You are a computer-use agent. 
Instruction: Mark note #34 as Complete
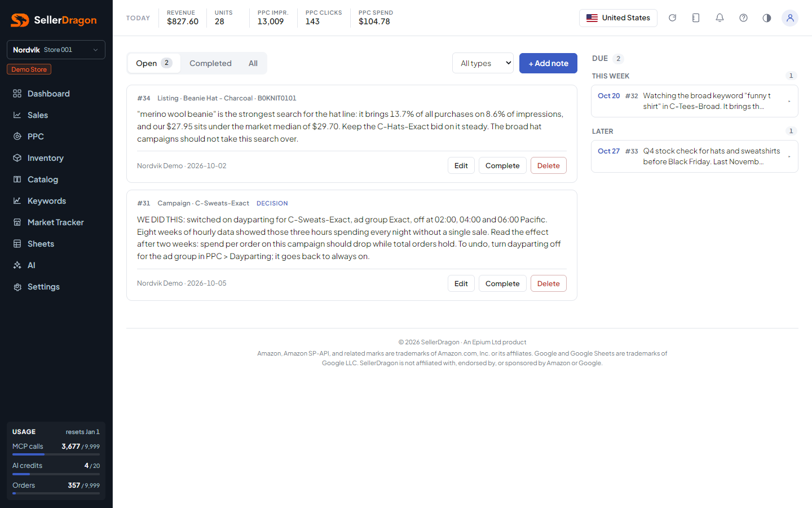click(x=502, y=165)
